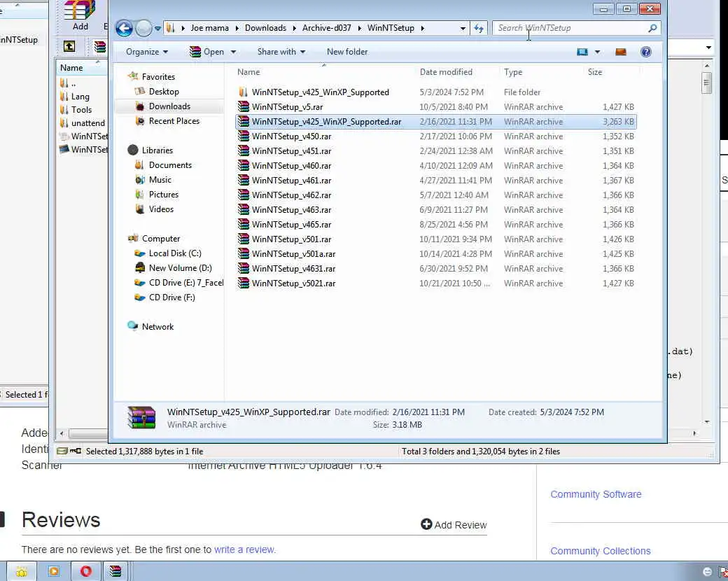Expand the arrow after WinNTSetup breadcrumb
The width and height of the screenshot is (728, 581).
pyautogui.click(x=423, y=28)
